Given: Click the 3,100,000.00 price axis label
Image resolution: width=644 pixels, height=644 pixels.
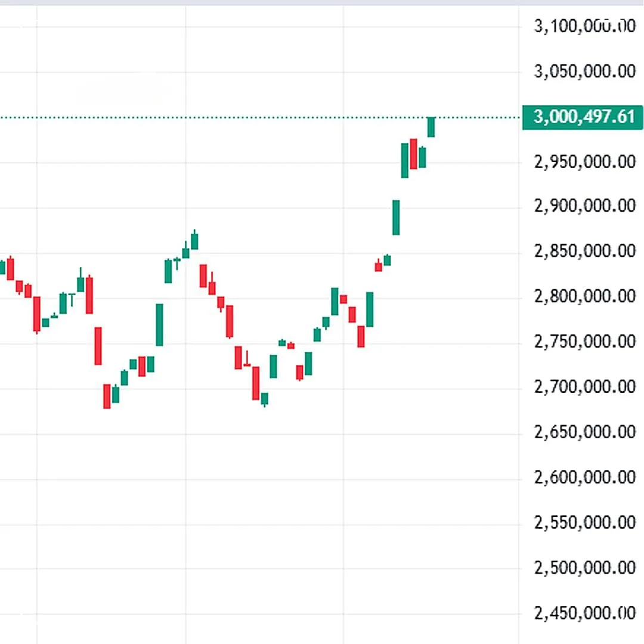Looking at the screenshot, I should pyautogui.click(x=585, y=26).
